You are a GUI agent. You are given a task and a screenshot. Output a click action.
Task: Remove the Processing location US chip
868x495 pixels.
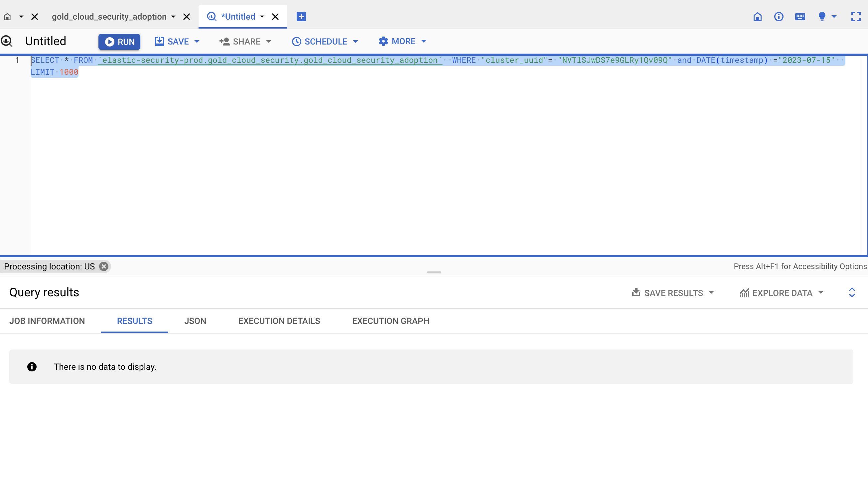[x=103, y=266]
